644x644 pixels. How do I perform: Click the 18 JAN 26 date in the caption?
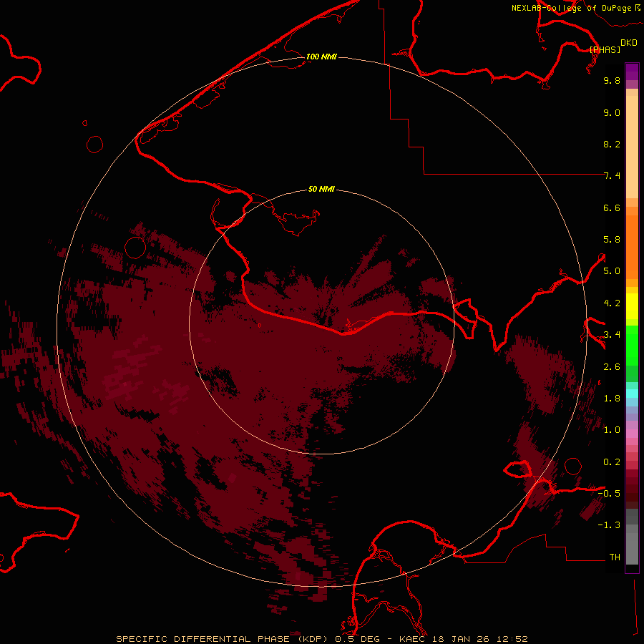pyautogui.click(x=461, y=639)
